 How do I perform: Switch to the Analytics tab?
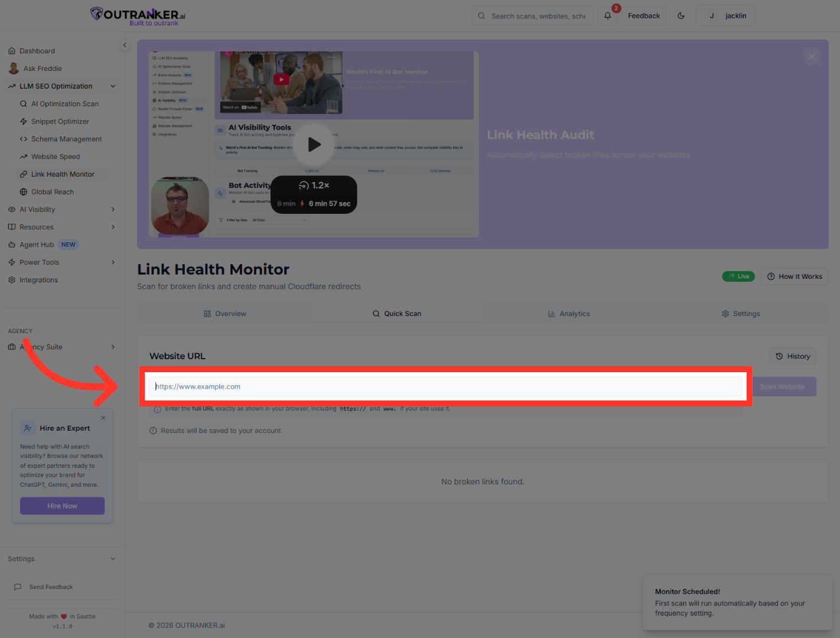569,314
